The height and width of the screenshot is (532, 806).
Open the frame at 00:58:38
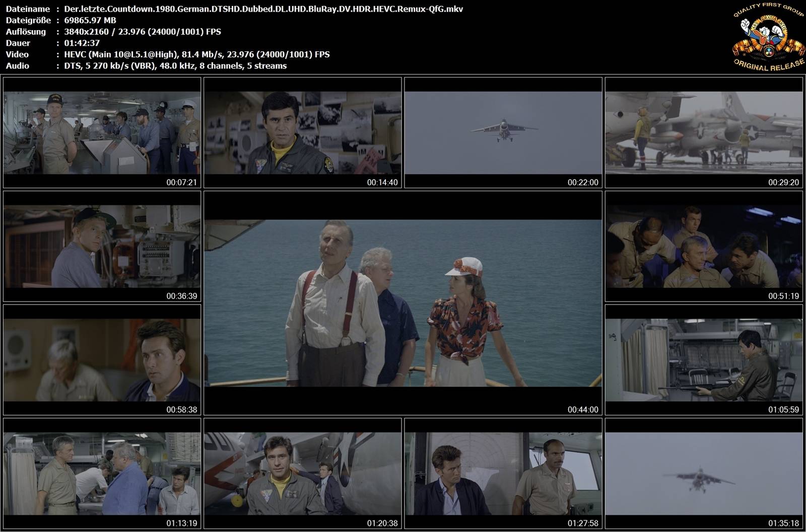coord(102,360)
